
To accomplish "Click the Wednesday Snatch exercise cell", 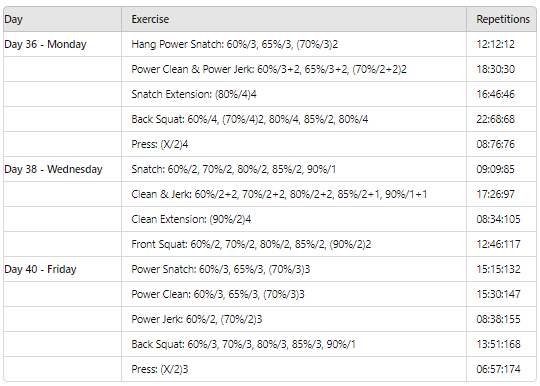I will 294,169.
